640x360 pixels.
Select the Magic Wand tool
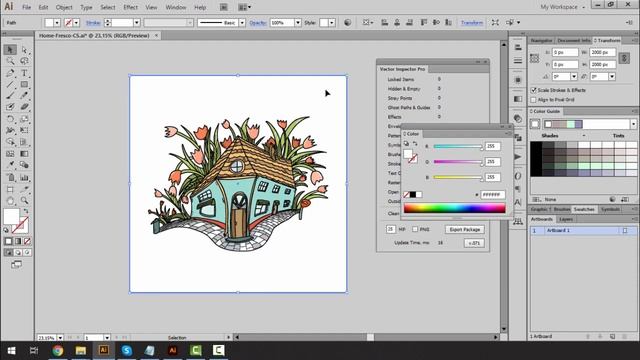[x=10, y=61]
